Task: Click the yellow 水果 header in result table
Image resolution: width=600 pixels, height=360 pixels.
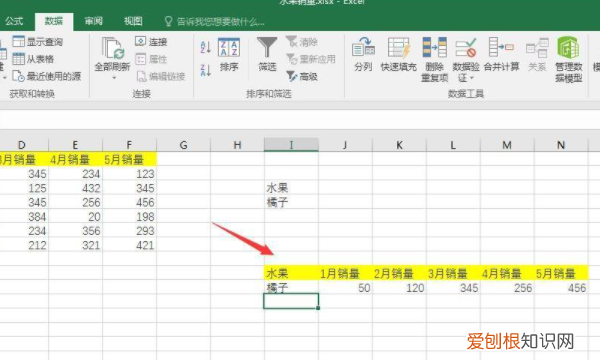Action: (291, 273)
